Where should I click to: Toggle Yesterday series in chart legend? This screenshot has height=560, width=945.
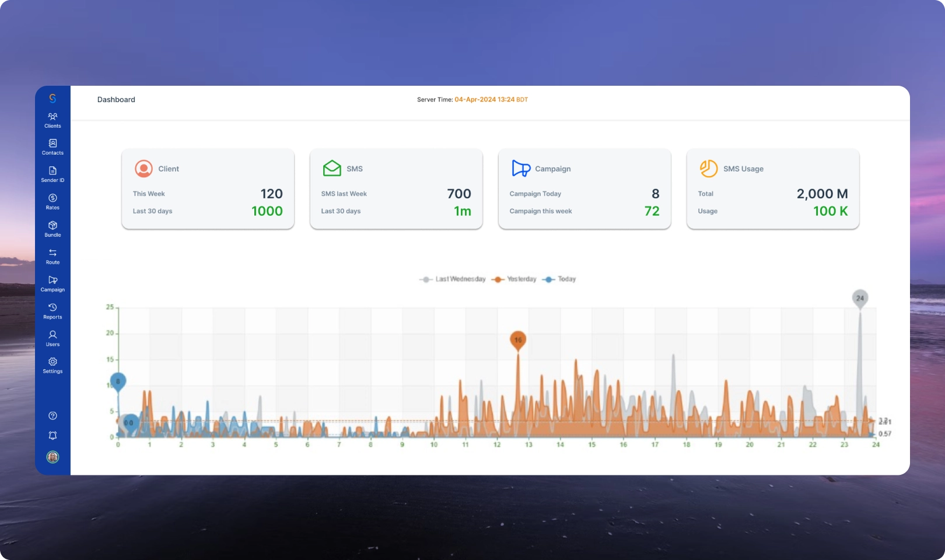pyautogui.click(x=514, y=279)
